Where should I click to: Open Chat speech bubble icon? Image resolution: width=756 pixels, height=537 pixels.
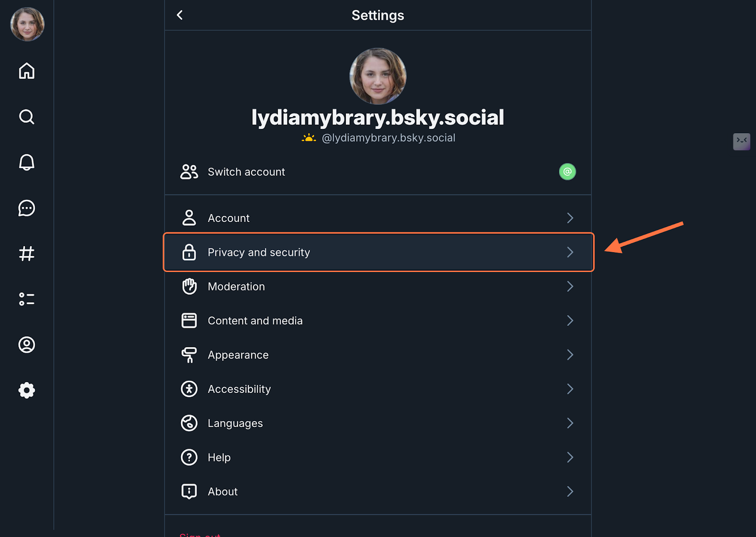(x=26, y=208)
